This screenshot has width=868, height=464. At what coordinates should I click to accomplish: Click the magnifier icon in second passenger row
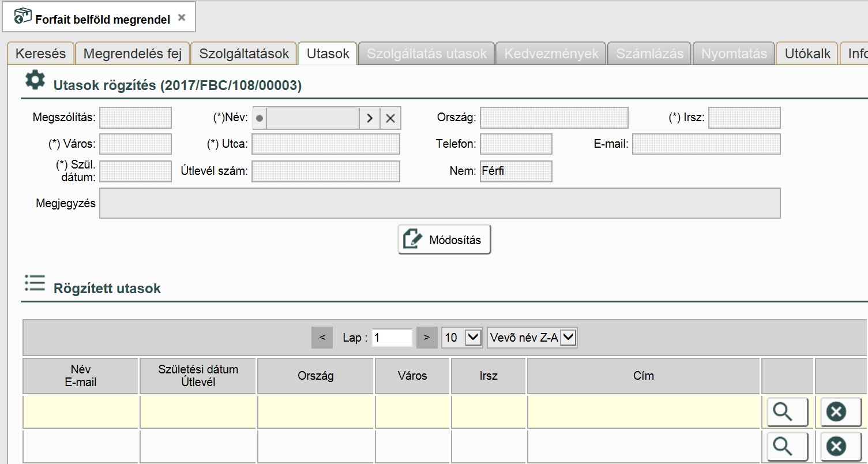coord(787,446)
